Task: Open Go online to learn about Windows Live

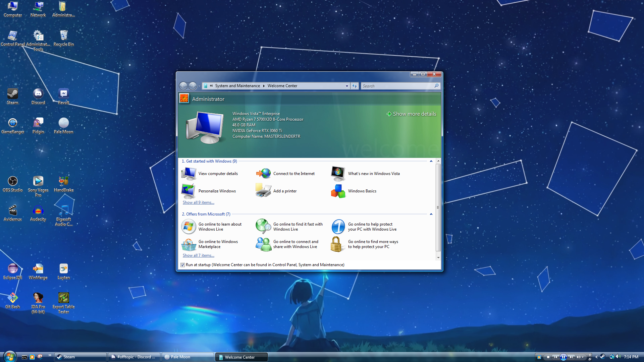Action: pyautogui.click(x=211, y=227)
